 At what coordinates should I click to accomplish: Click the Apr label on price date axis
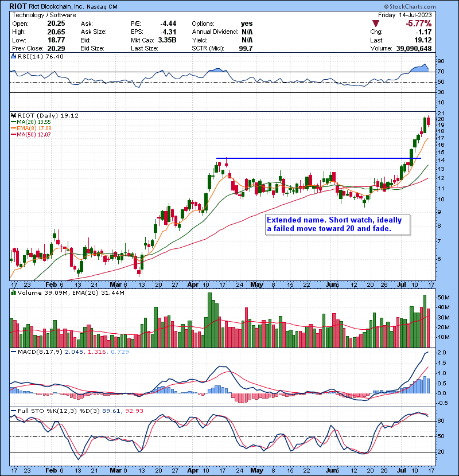tap(193, 285)
